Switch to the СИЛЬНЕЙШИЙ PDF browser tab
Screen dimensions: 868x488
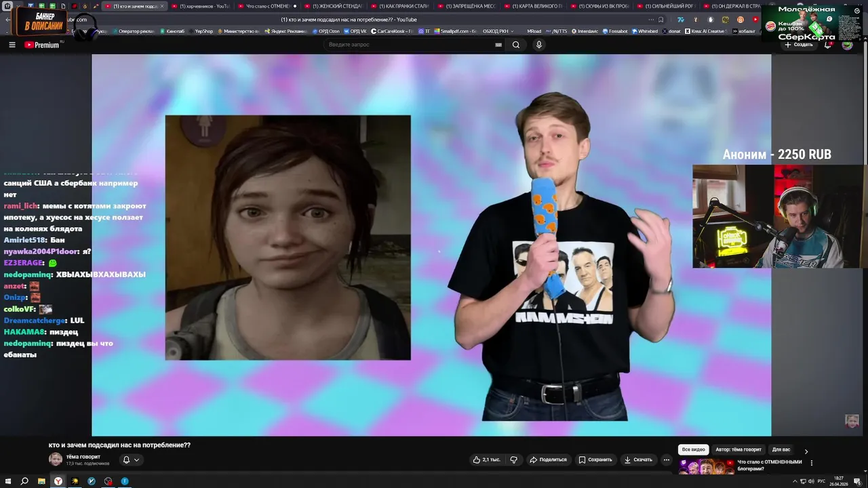666,6
